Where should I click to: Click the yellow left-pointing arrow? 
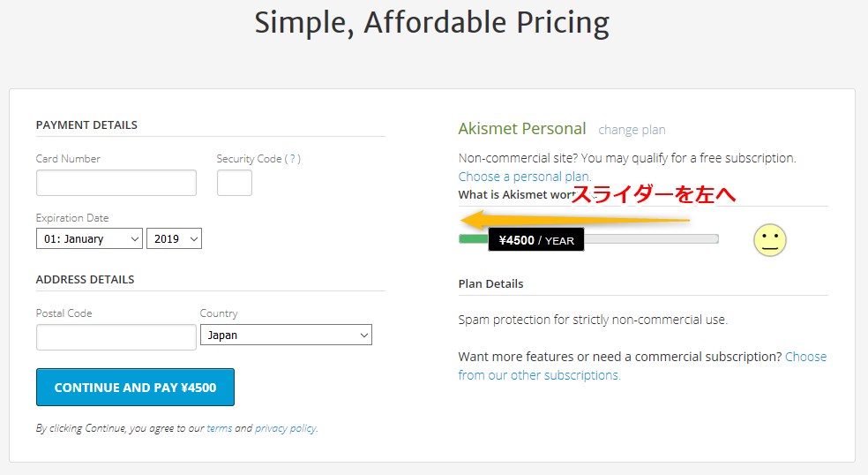(x=573, y=220)
